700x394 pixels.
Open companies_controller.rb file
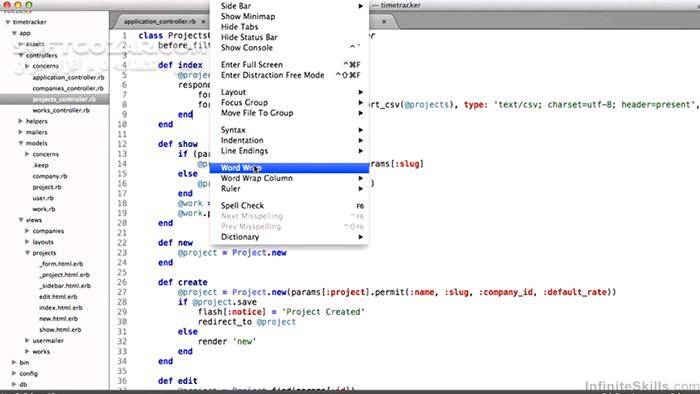[x=68, y=88]
